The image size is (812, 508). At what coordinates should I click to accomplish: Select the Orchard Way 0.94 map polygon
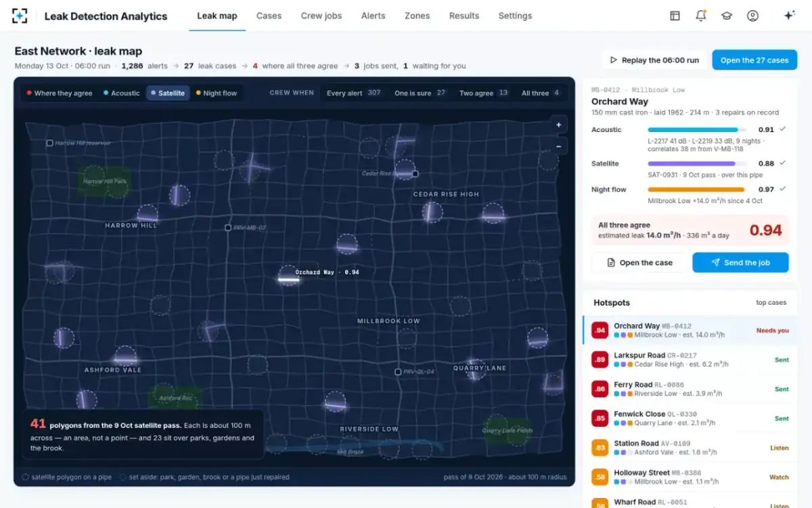[x=288, y=275]
